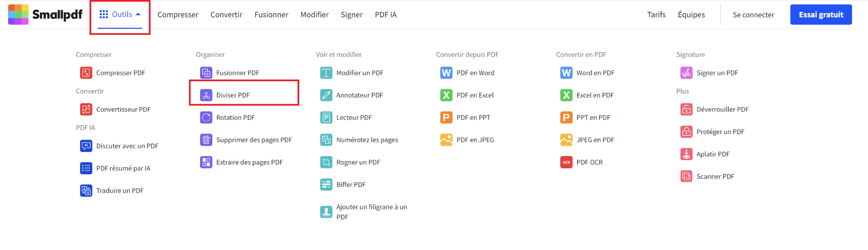The image size is (868, 250).
Task: Choose Rotation PDF tool link
Action: tap(235, 118)
